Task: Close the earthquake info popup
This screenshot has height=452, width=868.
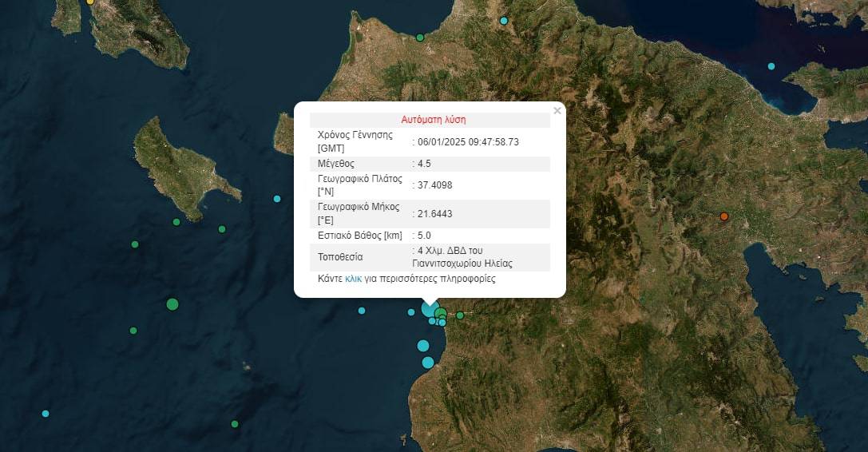Action: pyautogui.click(x=557, y=111)
